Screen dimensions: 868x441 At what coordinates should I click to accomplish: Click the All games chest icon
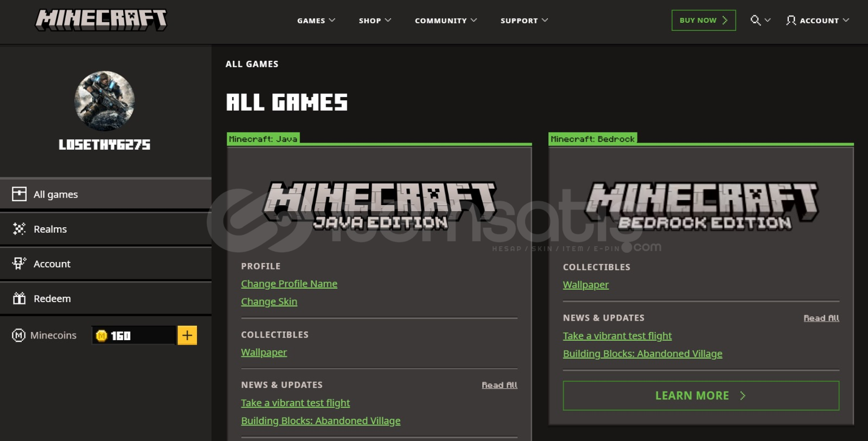(19, 194)
